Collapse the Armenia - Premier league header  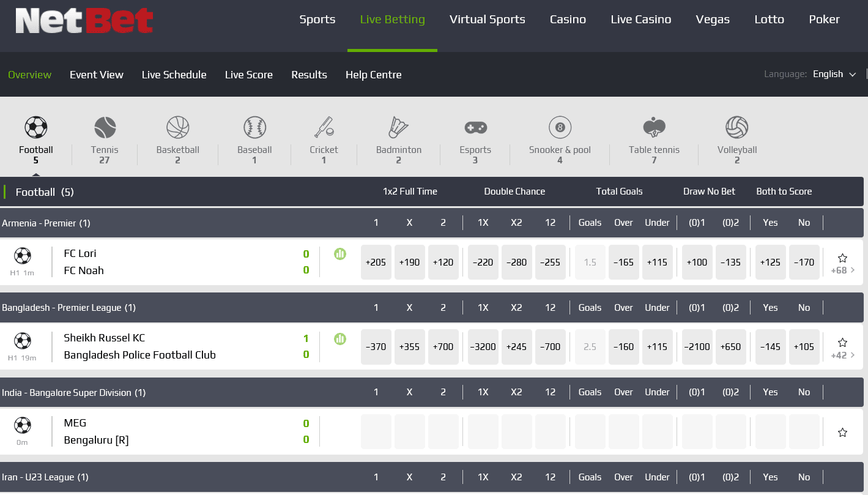tap(432, 223)
